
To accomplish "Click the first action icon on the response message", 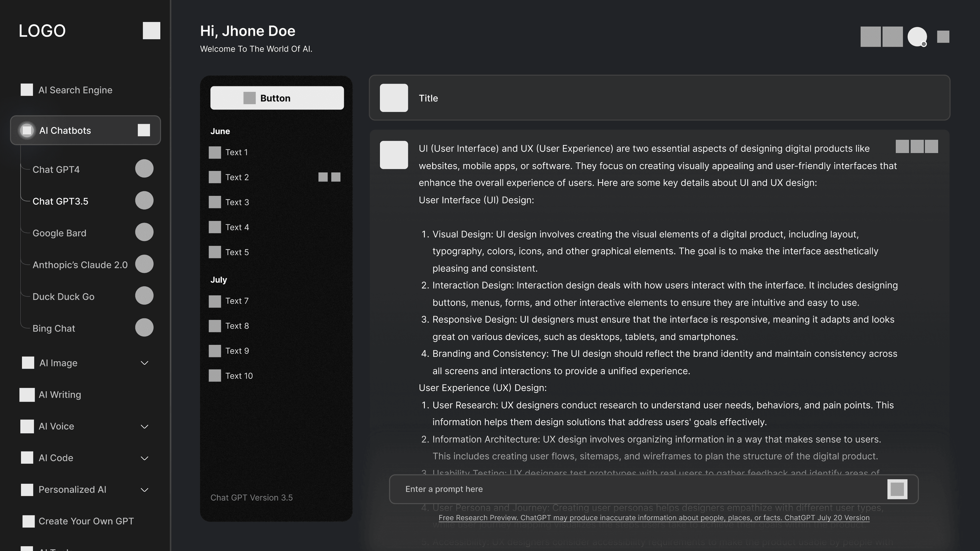I will click(902, 146).
